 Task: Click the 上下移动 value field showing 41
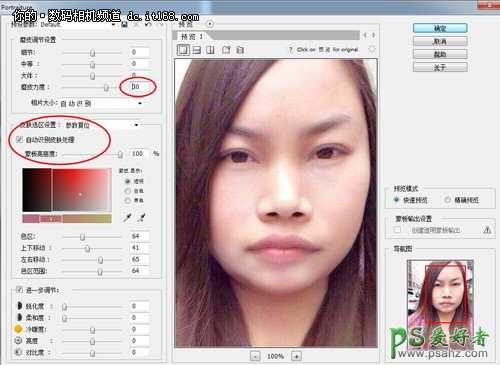(x=139, y=248)
